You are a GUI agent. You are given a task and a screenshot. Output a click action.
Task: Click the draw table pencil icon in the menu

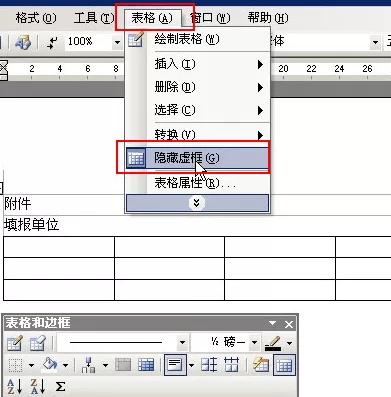pos(136,39)
